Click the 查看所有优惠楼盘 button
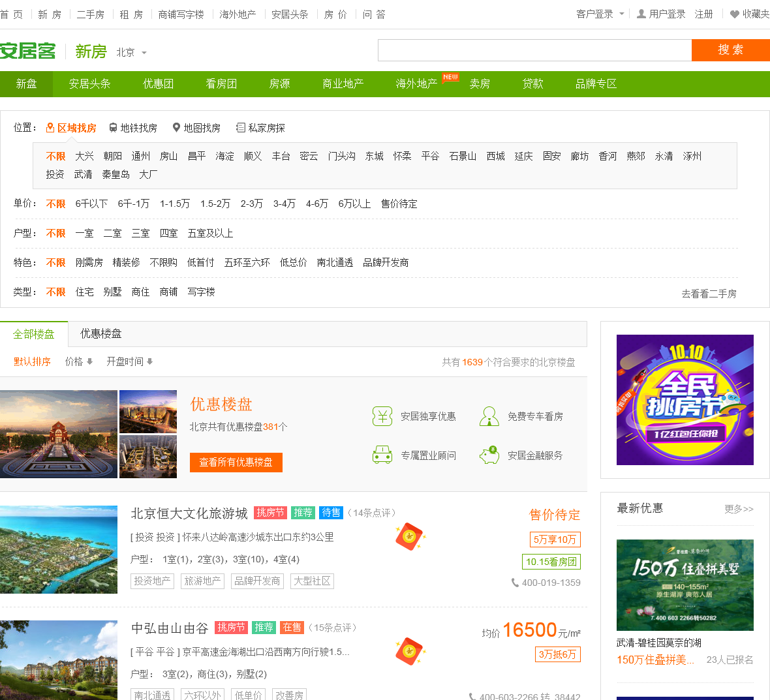Image resolution: width=770 pixels, height=700 pixels. click(x=236, y=463)
